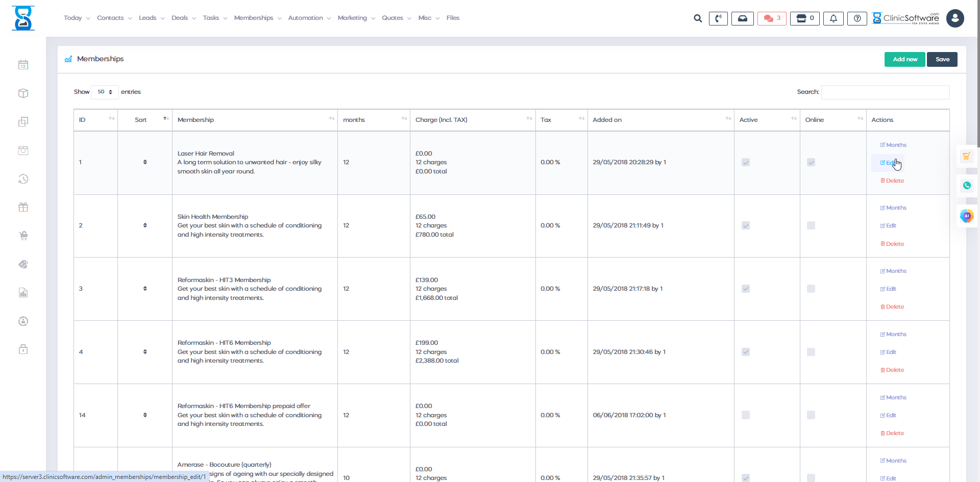Open the help question mark icon
Image resolution: width=980 pixels, height=482 pixels.
tap(857, 18)
